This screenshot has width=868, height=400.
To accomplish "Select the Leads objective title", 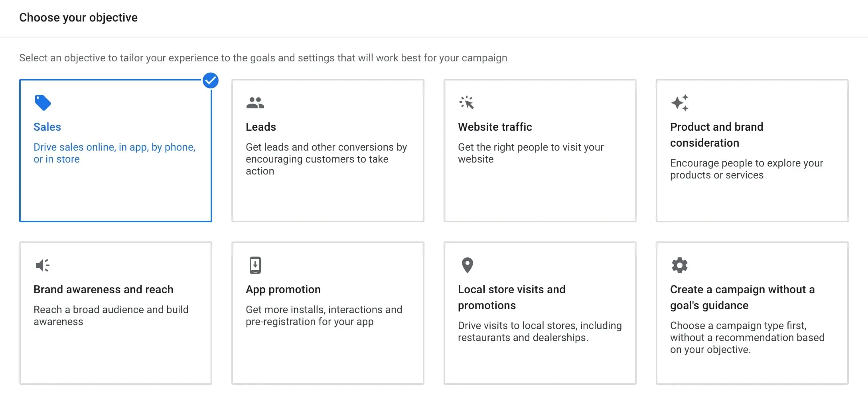I will coord(261,127).
